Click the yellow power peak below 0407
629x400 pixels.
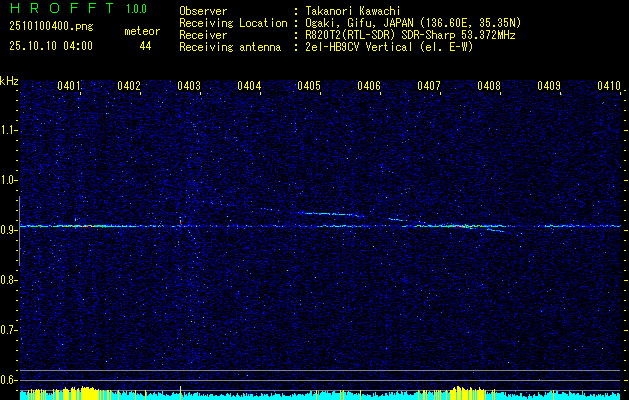[465, 393]
